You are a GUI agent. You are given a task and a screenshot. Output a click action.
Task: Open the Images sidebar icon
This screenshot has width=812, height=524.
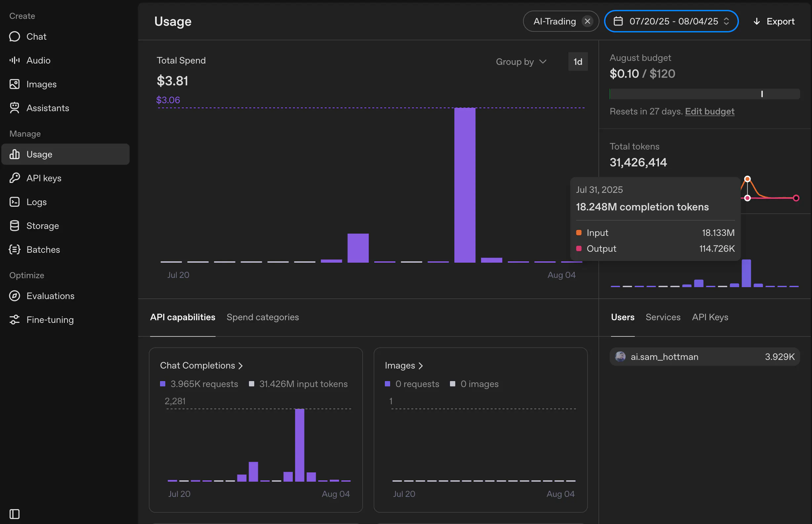(x=14, y=84)
